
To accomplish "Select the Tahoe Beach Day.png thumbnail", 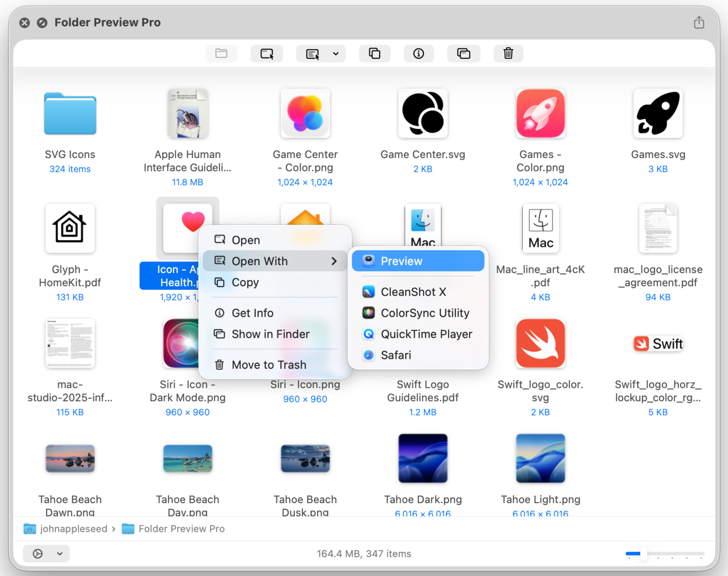I will [x=187, y=459].
